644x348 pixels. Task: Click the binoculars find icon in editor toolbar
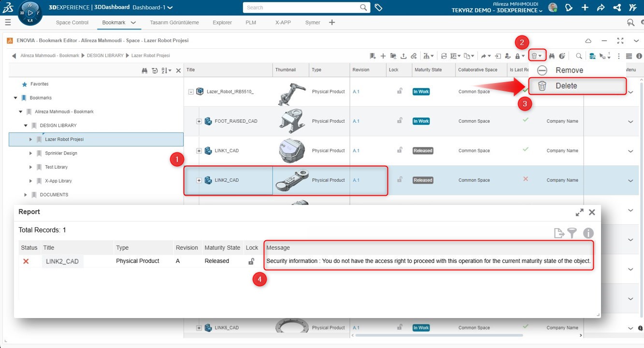click(552, 56)
